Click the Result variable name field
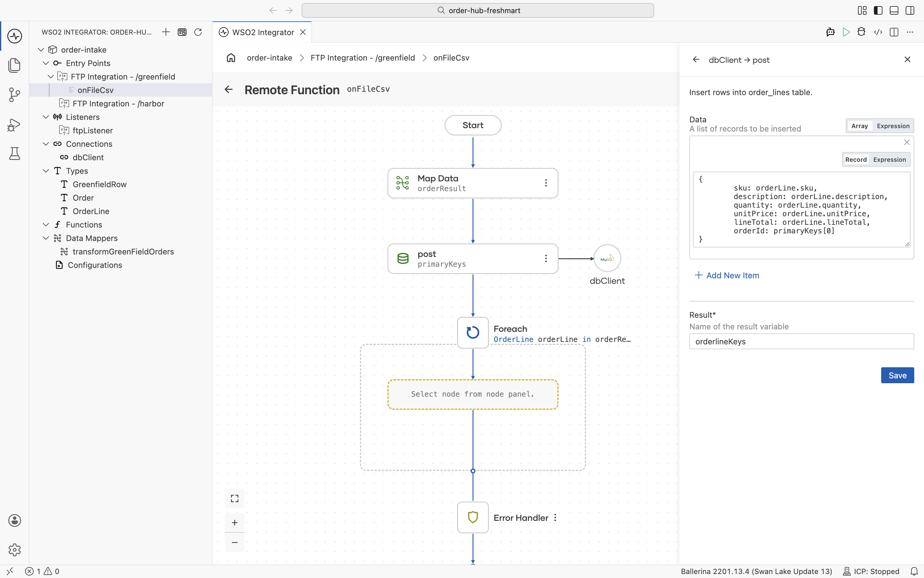The image size is (924, 578). [801, 341]
